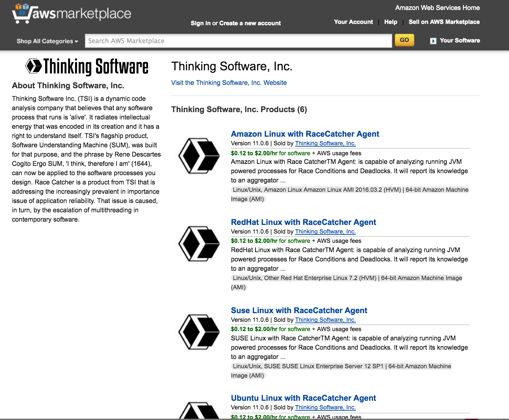Click seller link under Ubuntu Linux product
Image resolution: width=509 pixels, height=420 pixels.
tap(326, 407)
